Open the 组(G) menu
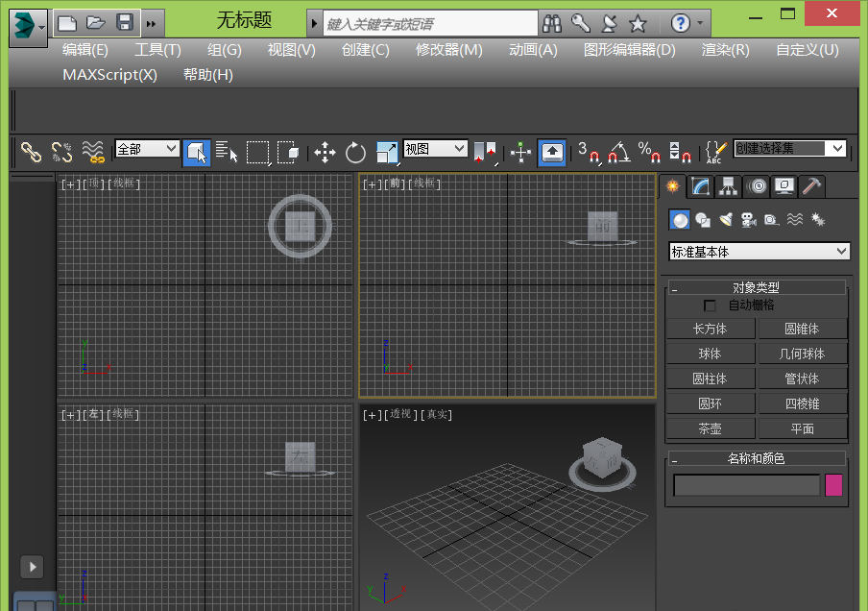Viewport: 868px width, 611px height. click(x=224, y=50)
